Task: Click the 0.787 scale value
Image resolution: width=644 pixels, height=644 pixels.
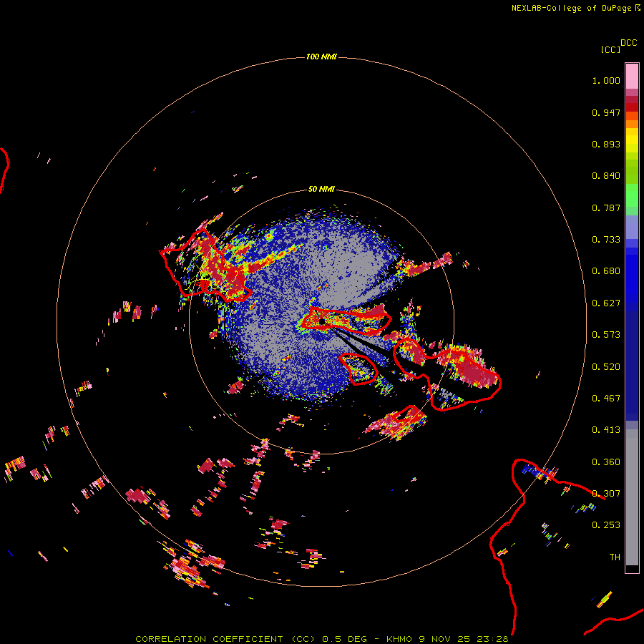Action: (606, 208)
